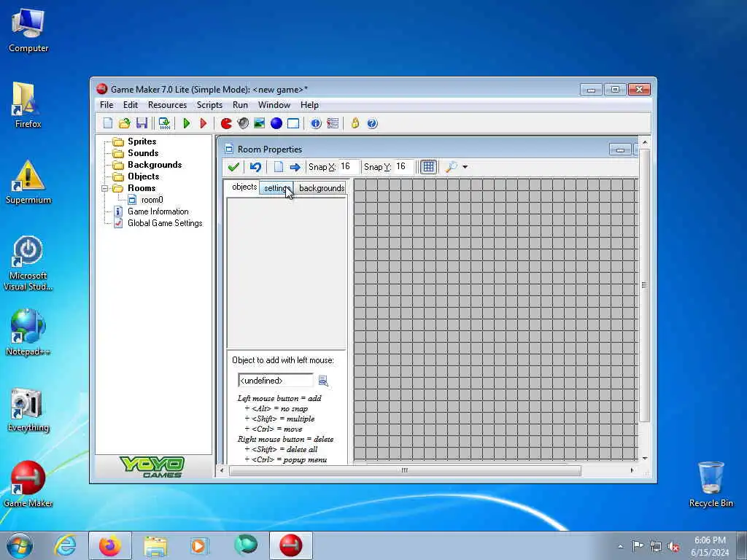747x560 pixels.
Task: Select the Rooms folder
Action: point(142,188)
